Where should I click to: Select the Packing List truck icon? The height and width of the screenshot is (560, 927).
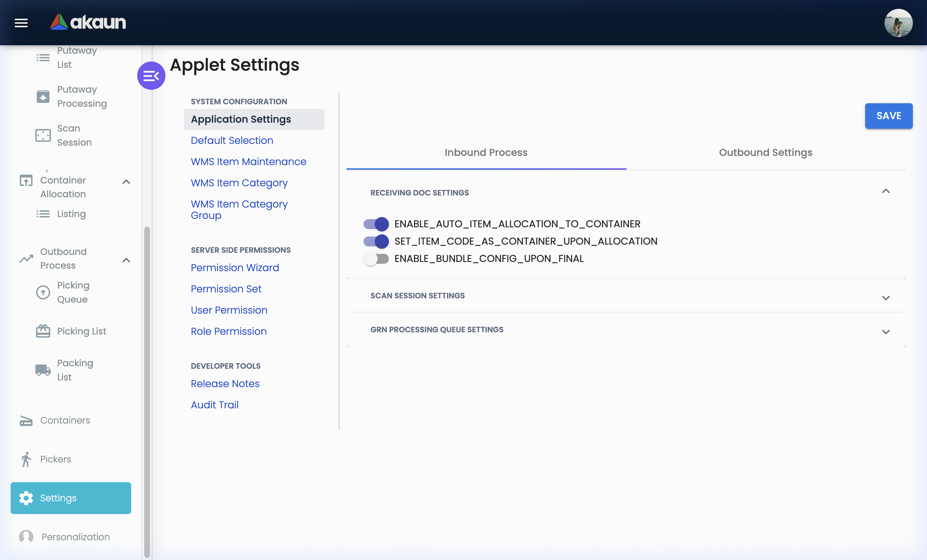43,370
